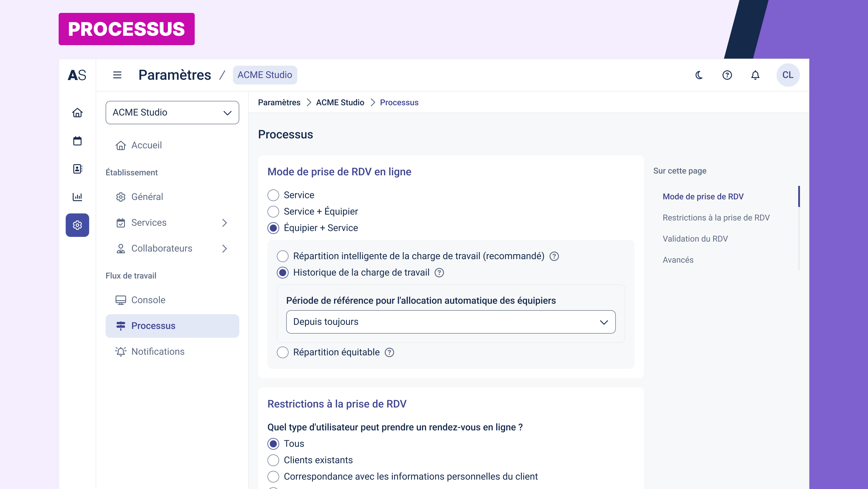The width and height of the screenshot is (868, 489).
Task: Open Console in the sidebar menu
Action: tap(148, 300)
